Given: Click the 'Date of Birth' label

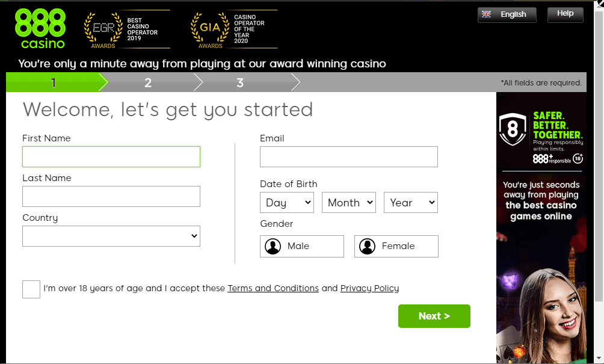Looking at the screenshot, I should (289, 184).
